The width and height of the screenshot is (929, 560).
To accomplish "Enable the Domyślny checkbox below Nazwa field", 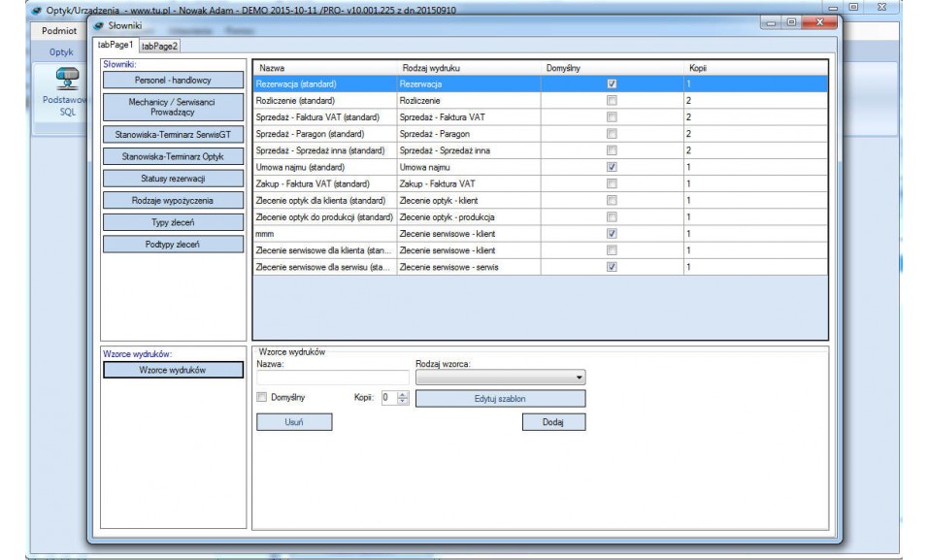I will click(x=261, y=397).
